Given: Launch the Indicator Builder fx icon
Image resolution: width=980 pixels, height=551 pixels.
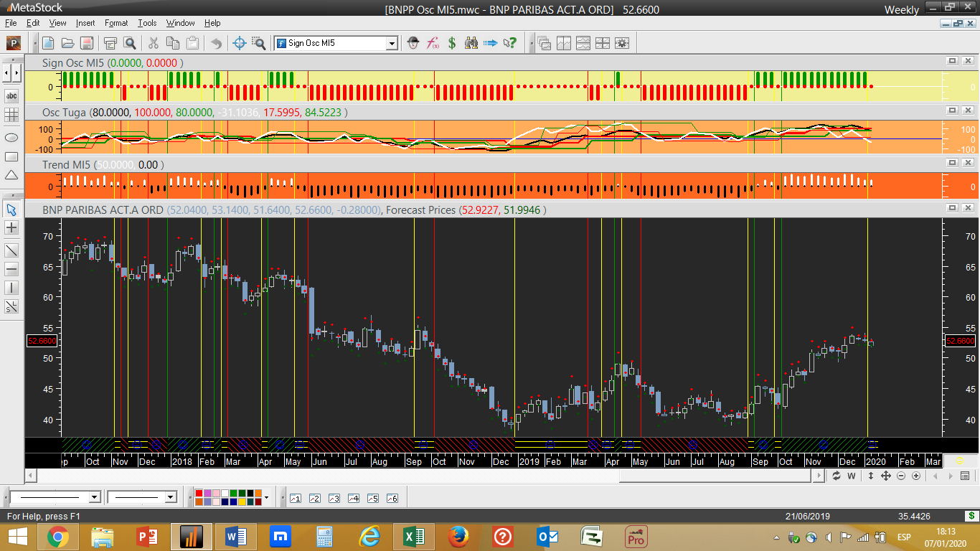Looking at the screenshot, I should tap(433, 43).
